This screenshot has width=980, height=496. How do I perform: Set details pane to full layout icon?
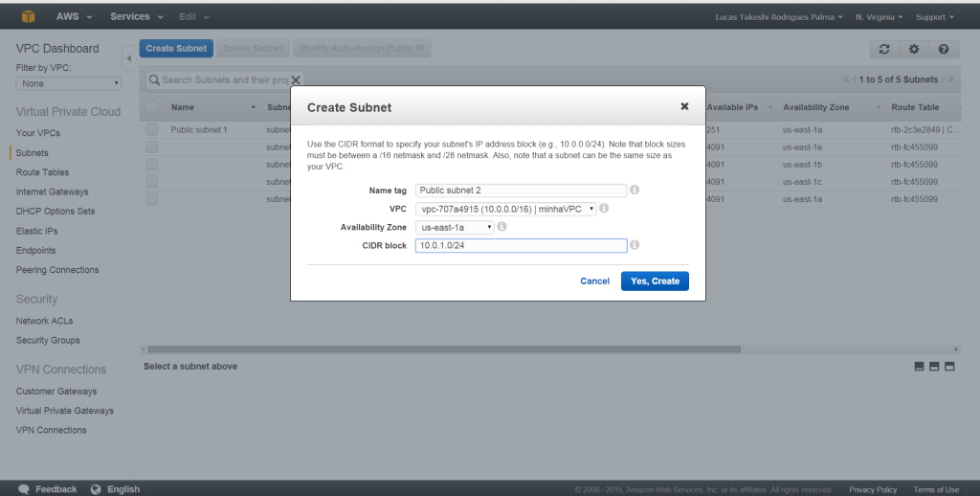point(949,367)
